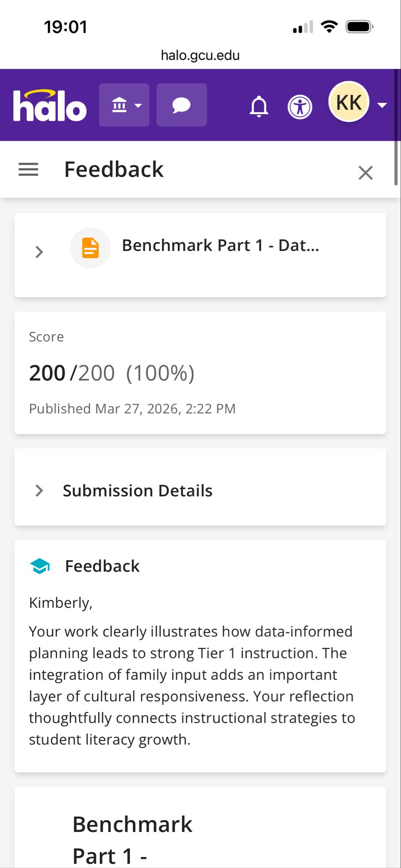The image size is (401, 868).
Task: Expand the Submission Details chevron
Action: [x=39, y=490]
